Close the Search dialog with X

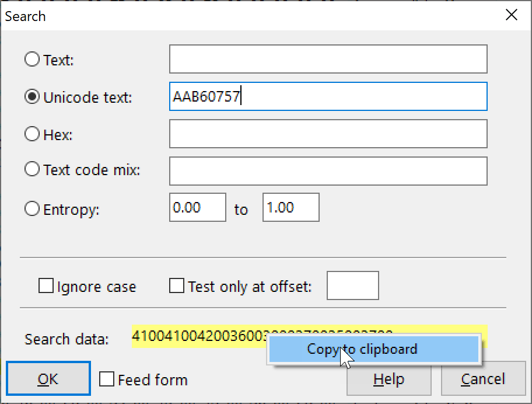[x=511, y=15]
